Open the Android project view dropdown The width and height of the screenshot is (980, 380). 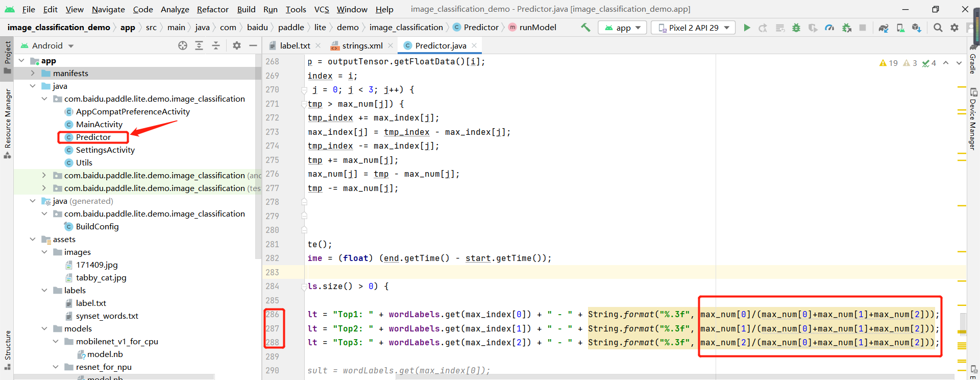47,45
